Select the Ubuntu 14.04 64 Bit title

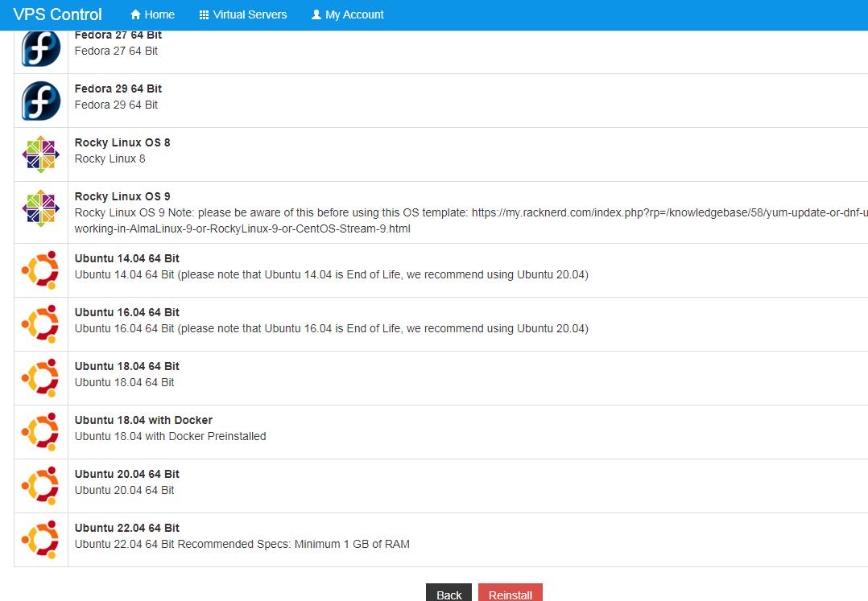[x=126, y=258]
